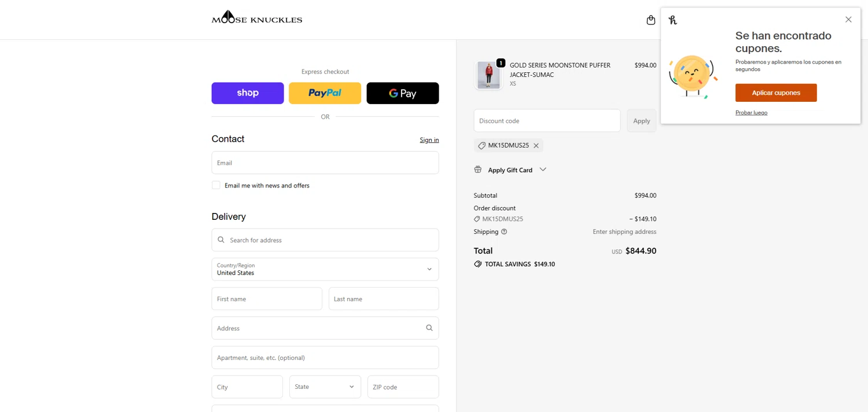This screenshot has width=868, height=412.
Task: Click Aplicar cupones button
Action: point(776,93)
